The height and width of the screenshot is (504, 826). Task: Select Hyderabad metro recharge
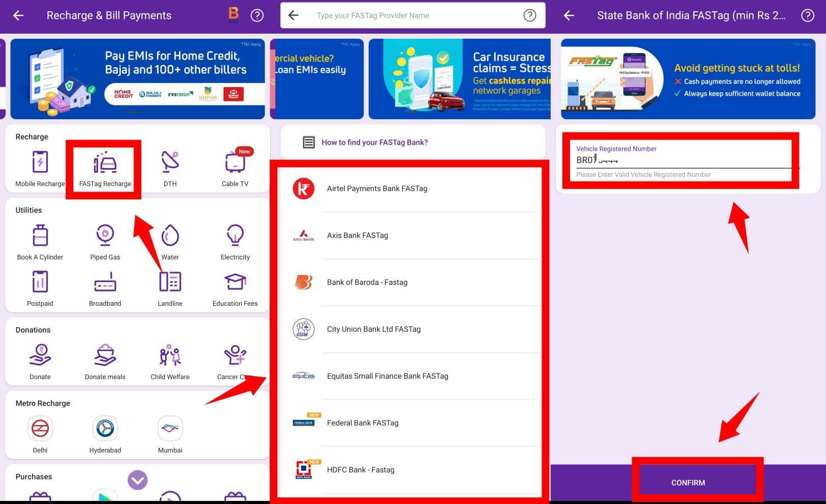point(105,435)
